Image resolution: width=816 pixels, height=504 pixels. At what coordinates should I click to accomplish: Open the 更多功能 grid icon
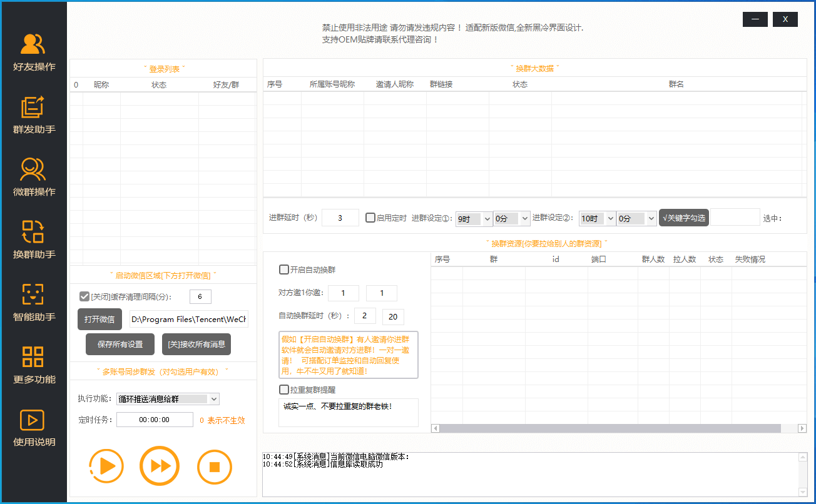click(33, 357)
